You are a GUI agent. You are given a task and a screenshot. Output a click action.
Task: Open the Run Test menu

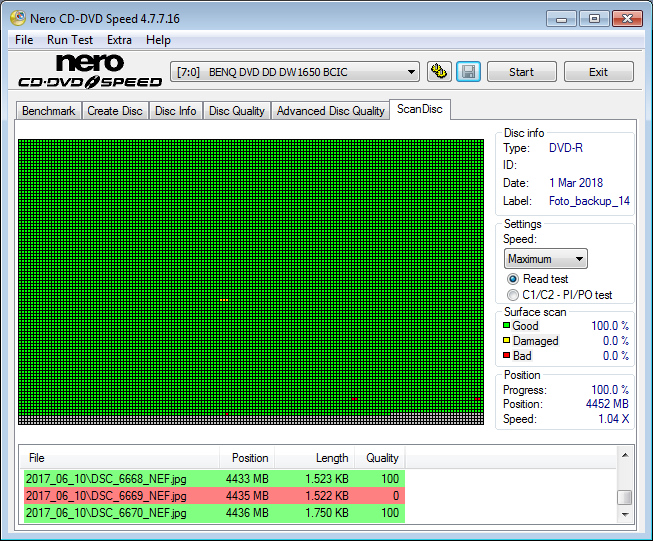click(x=70, y=40)
